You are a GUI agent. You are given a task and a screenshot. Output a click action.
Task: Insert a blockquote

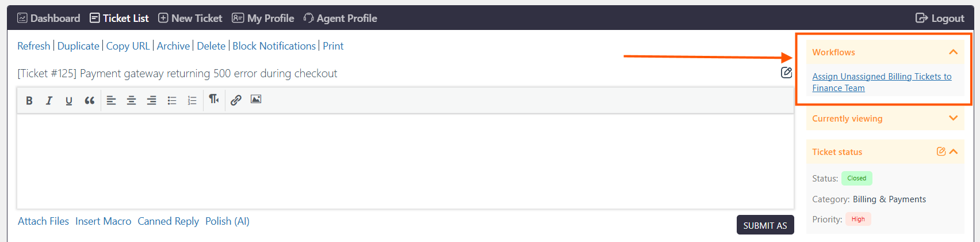click(89, 100)
